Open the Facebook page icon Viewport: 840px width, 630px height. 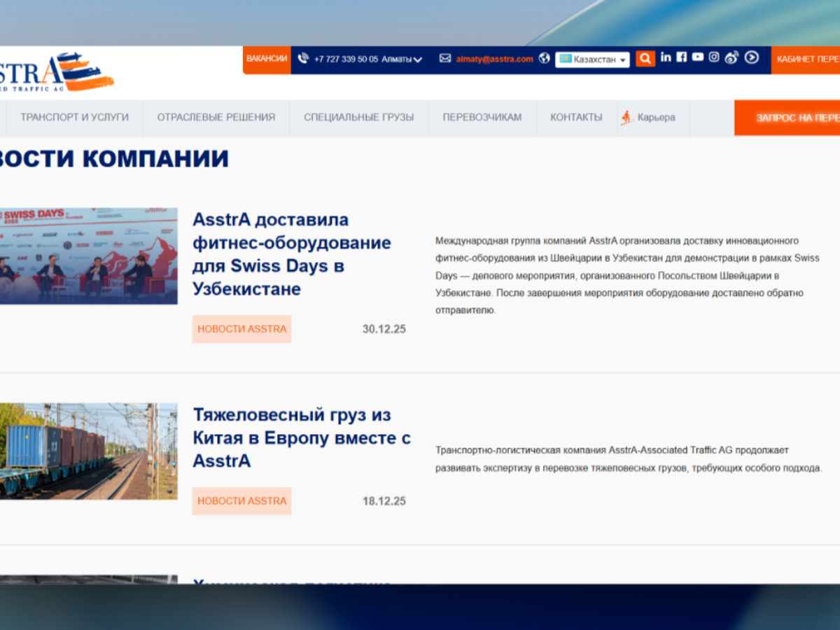pyautogui.click(x=682, y=57)
